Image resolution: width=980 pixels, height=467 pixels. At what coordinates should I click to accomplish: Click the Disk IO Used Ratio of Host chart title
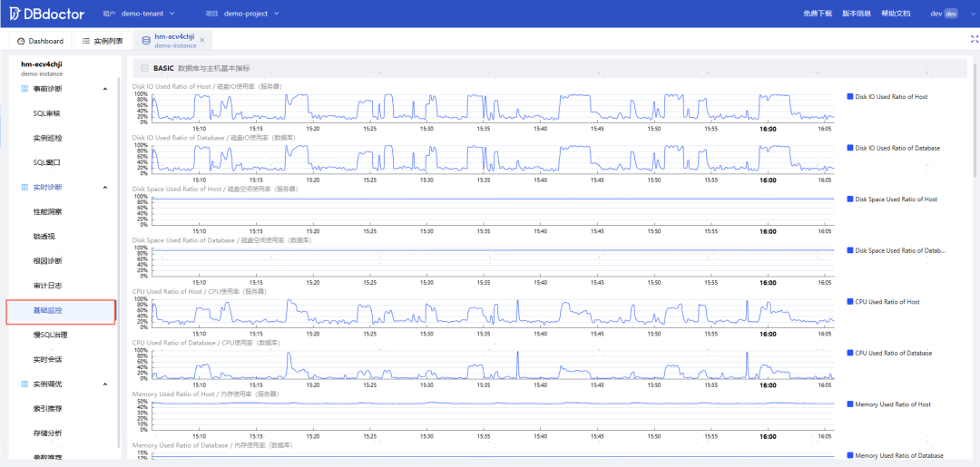coord(206,86)
